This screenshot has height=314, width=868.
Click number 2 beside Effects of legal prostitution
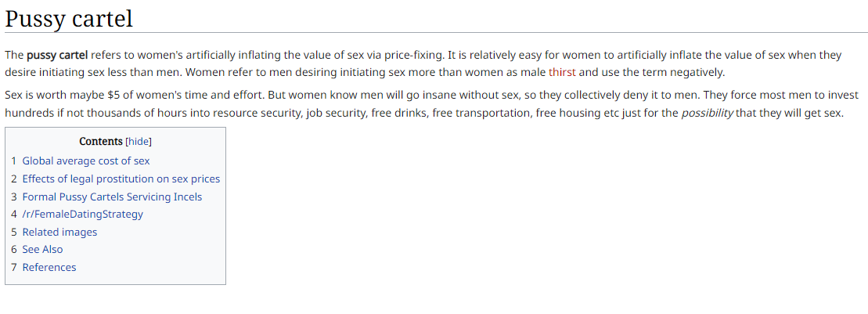(x=14, y=179)
